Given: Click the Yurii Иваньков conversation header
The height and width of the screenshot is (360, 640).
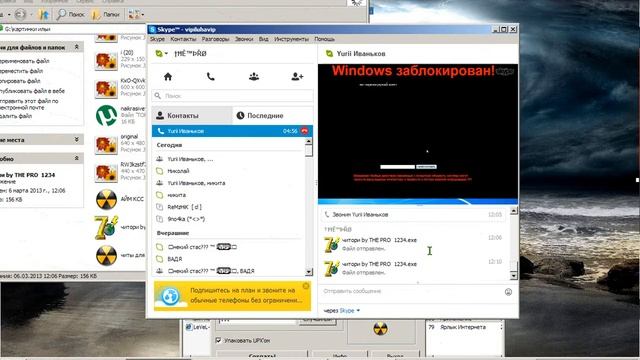Looking at the screenshot, I should (x=361, y=53).
